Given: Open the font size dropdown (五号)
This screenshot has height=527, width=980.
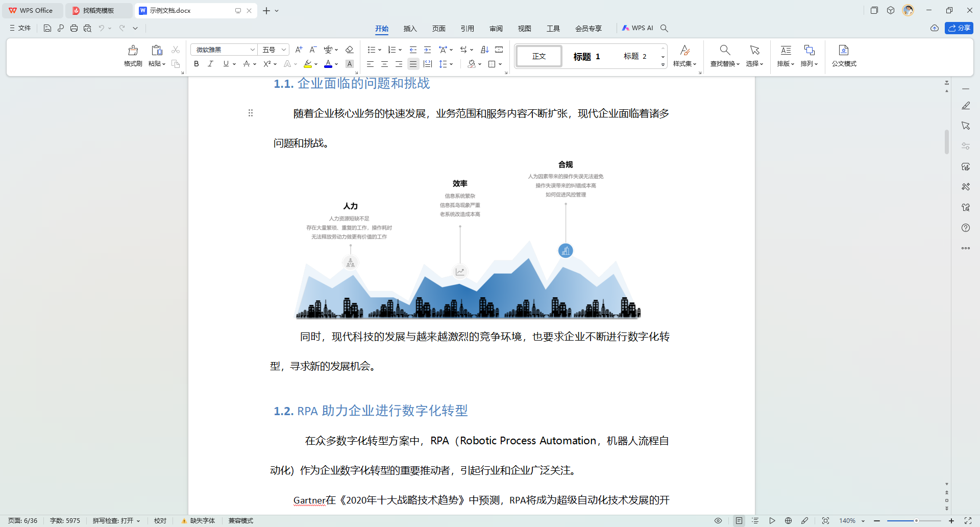Looking at the screenshot, I should point(284,50).
